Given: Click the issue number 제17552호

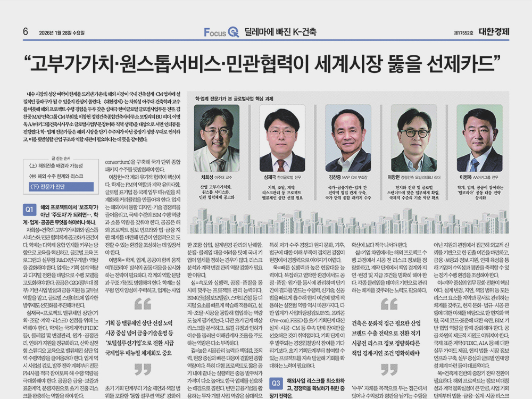Looking at the screenshot, I should 463,32.
